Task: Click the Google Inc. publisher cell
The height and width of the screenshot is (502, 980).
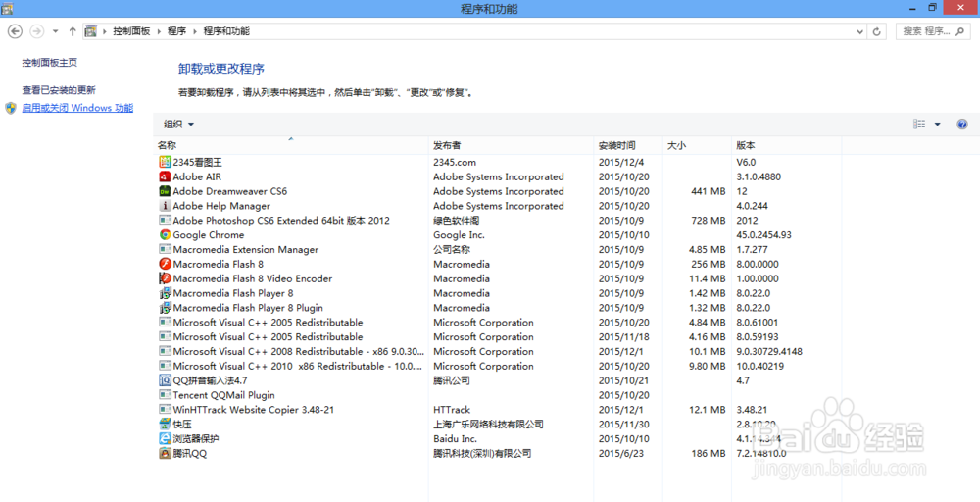Action: click(459, 235)
